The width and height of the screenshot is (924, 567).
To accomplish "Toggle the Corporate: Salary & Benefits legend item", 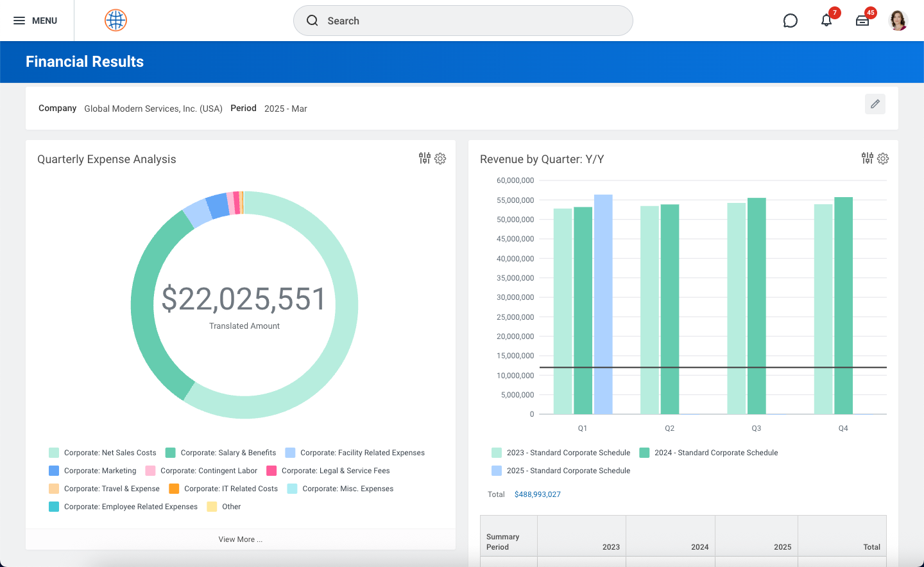I will click(x=228, y=453).
